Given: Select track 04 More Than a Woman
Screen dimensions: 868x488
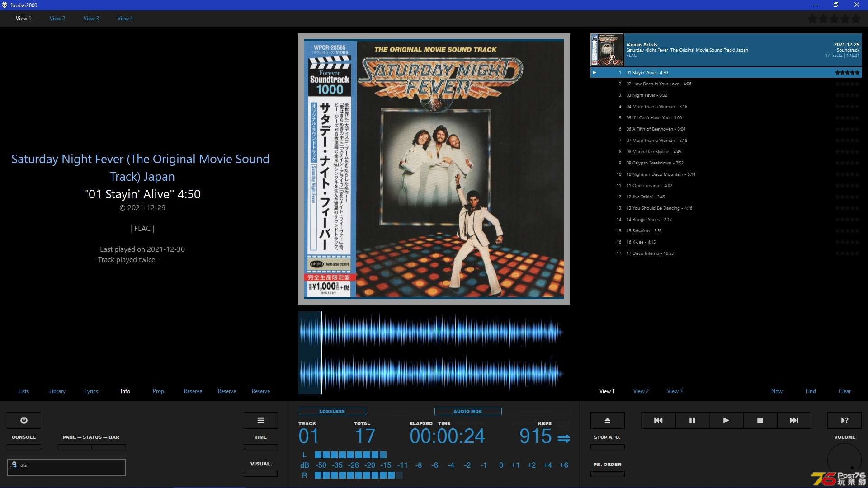Looking at the screenshot, I should click(726, 107).
